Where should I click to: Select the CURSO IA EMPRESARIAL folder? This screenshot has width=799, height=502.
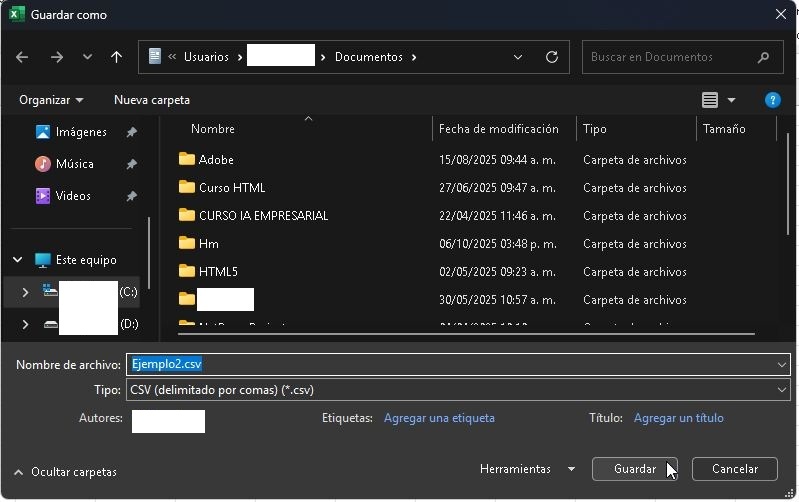[x=263, y=216]
